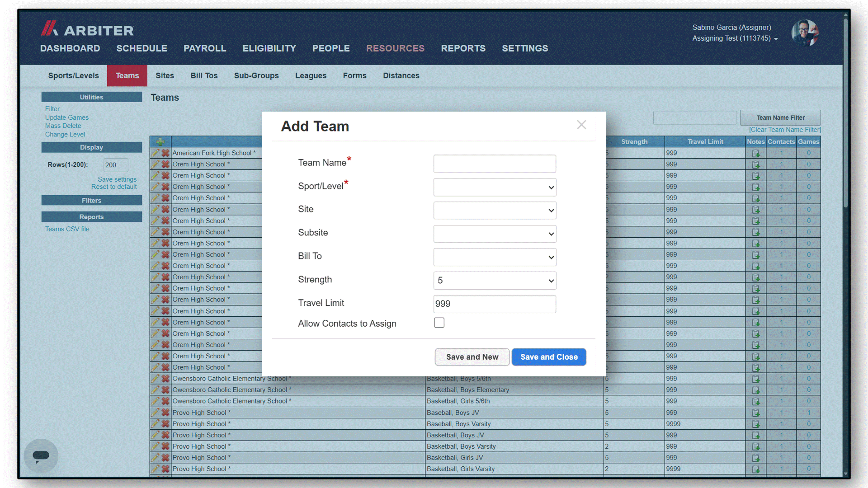Click the Arbiter logo
868x488 pixels.
(x=87, y=29)
